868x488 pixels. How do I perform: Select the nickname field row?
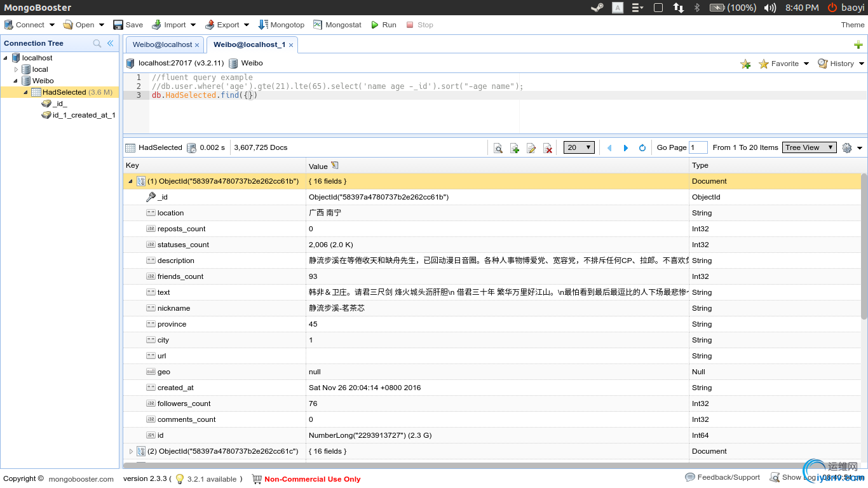tap(492, 308)
